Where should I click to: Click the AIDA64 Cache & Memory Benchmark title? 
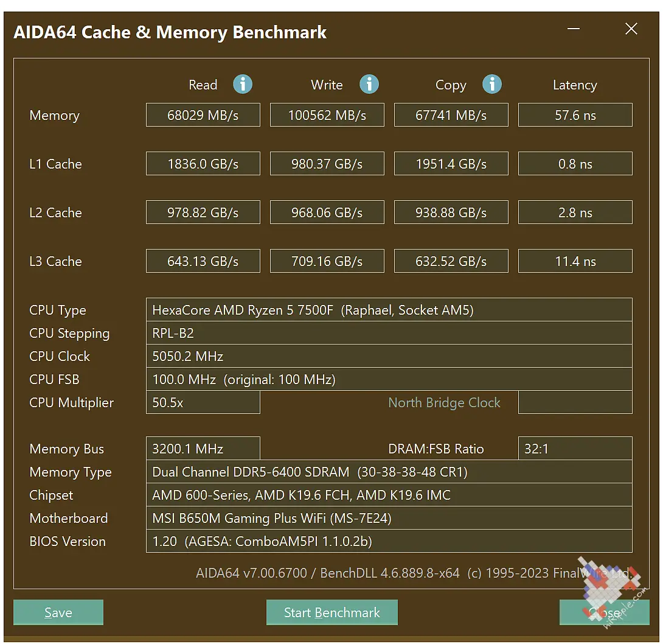tap(170, 33)
